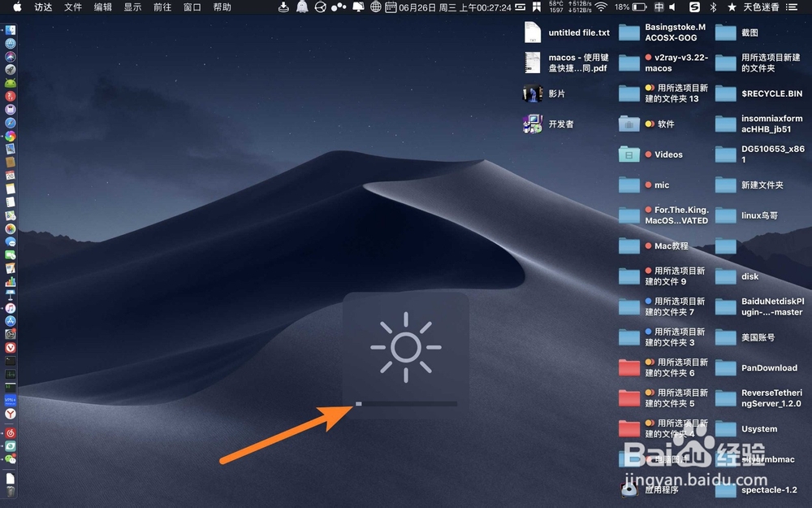Open Keynote podium icon in dock
The width and height of the screenshot is (812, 508).
pos(11,296)
